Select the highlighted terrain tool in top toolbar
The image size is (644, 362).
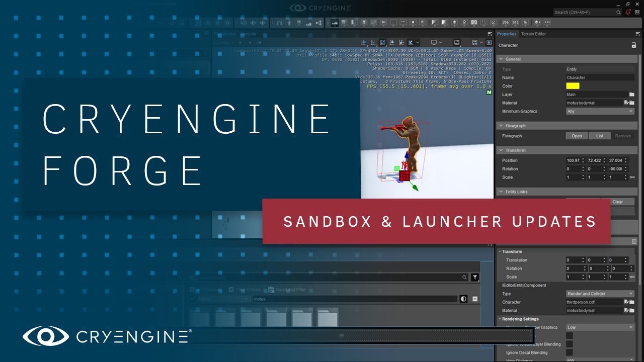pos(335,23)
